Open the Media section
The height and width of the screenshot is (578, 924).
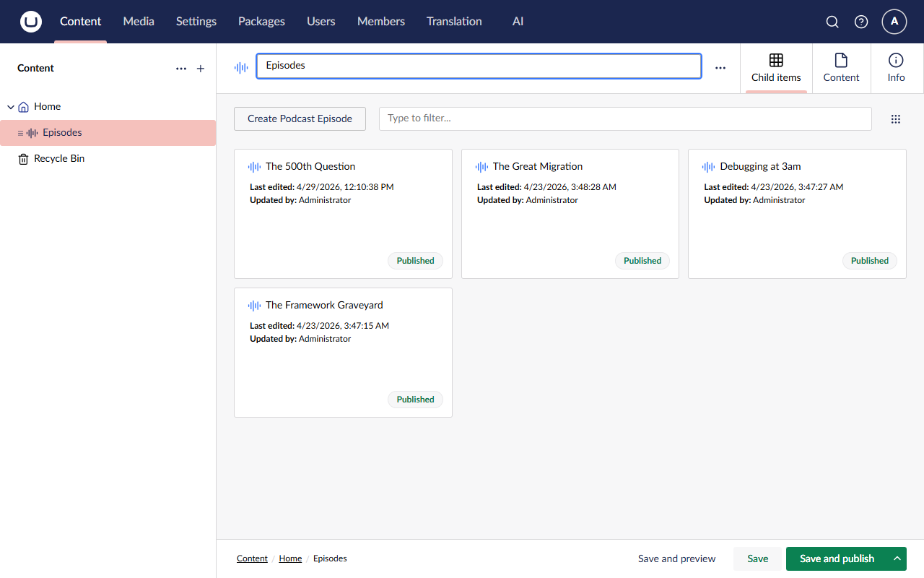point(139,22)
